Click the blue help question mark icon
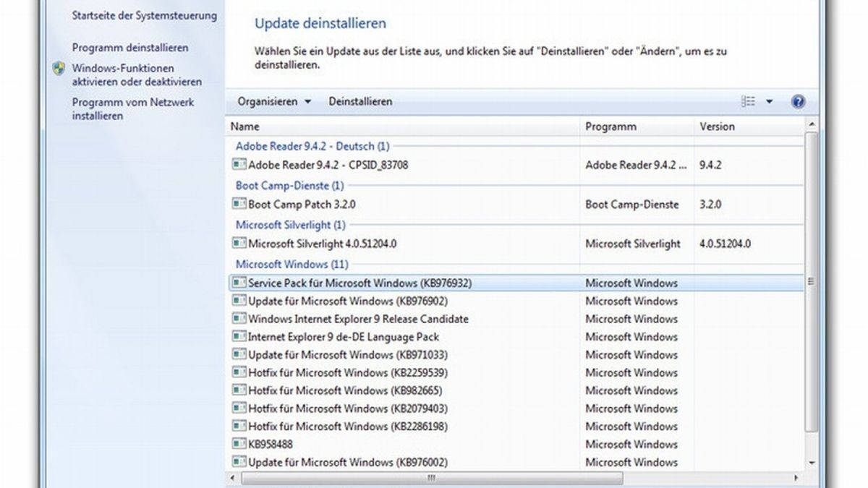Viewport: 868px width, 488px height. point(798,100)
